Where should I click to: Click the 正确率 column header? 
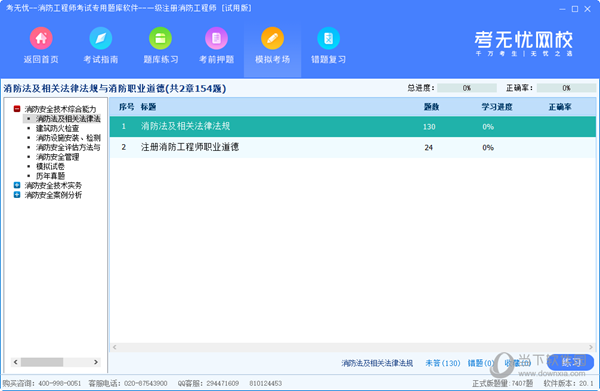pyautogui.click(x=560, y=107)
